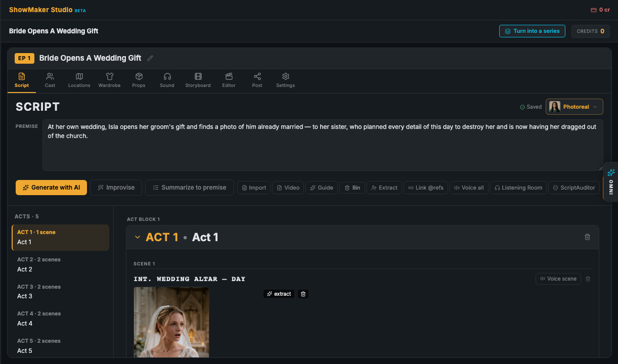Open the Sound tab
The width and height of the screenshot is (618, 364).
pos(167,80)
